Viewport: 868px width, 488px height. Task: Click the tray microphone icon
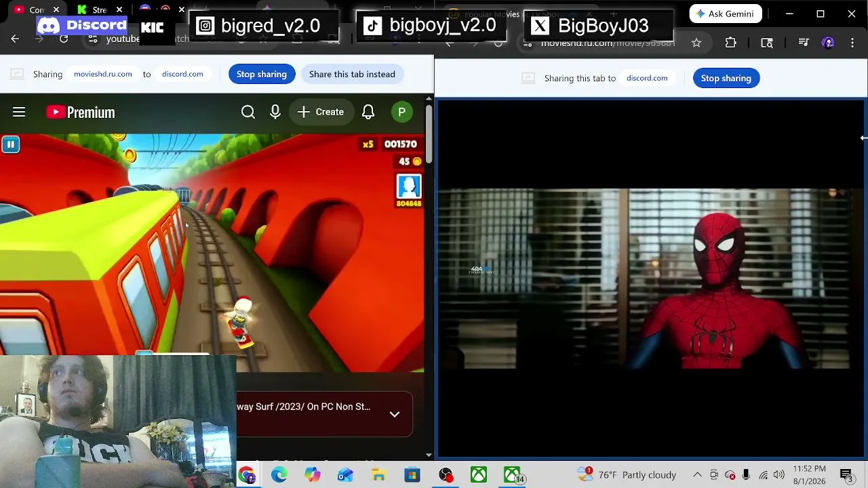click(x=746, y=475)
